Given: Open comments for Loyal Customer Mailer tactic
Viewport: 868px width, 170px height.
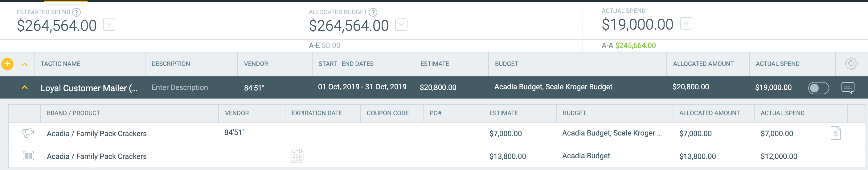Looking at the screenshot, I should click(x=848, y=88).
